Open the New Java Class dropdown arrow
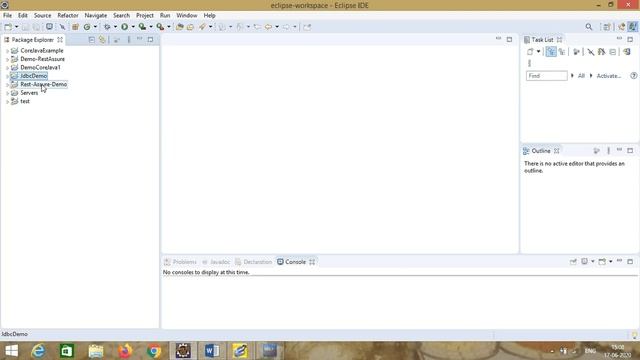640x360 pixels. (95, 27)
